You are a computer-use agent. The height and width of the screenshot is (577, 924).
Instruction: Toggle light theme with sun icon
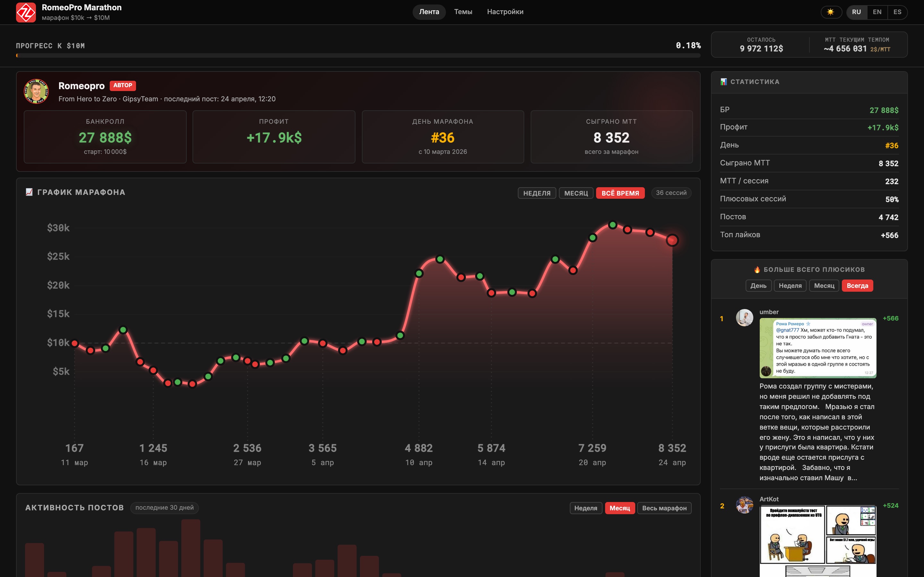[830, 12]
